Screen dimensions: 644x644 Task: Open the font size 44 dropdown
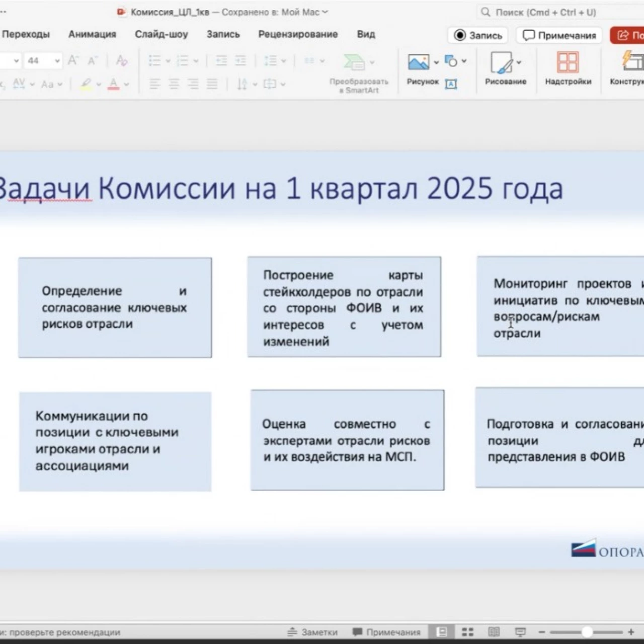(x=57, y=61)
